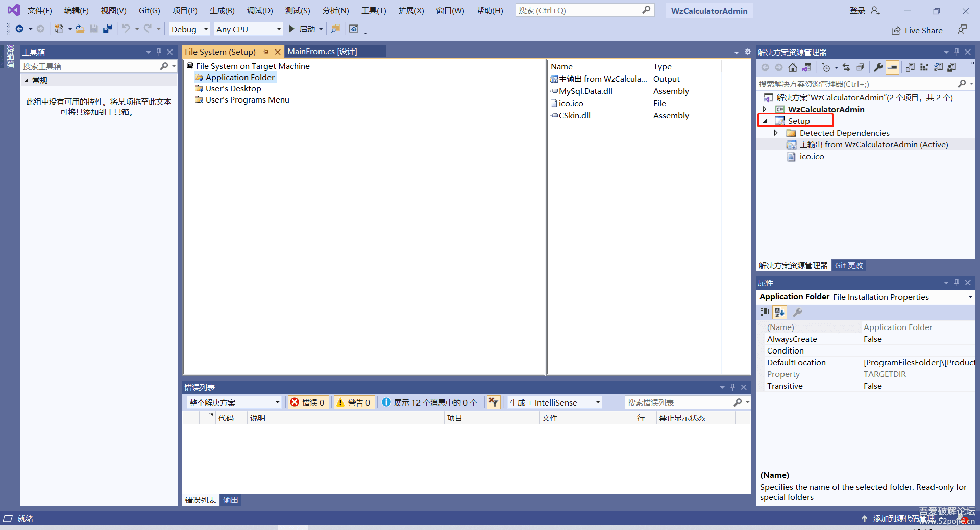Click the Alphabetical sort icon in Properties
The image size is (980, 530).
click(x=779, y=312)
